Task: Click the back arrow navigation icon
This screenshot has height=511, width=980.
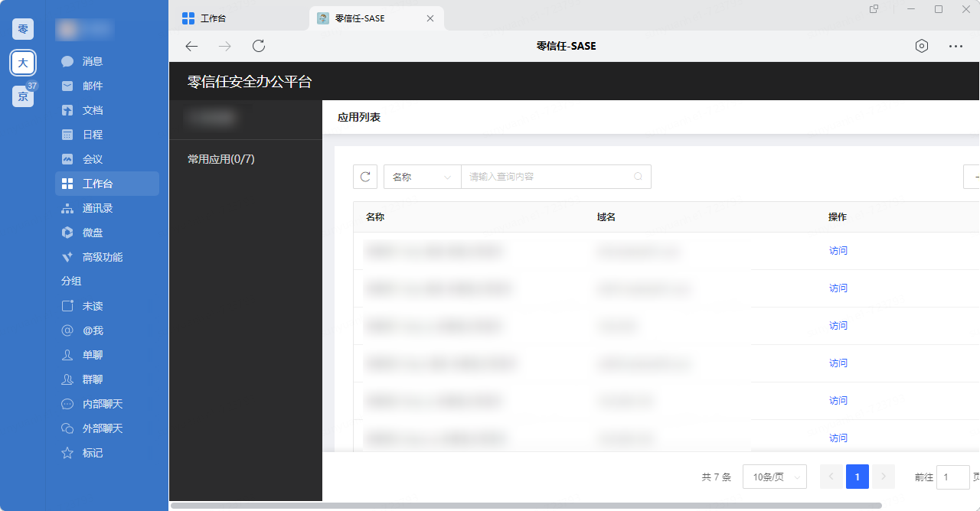Action: click(x=191, y=46)
